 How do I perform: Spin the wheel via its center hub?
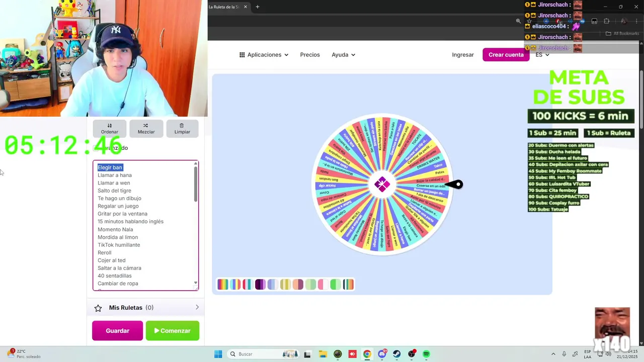tap(382, 185)
